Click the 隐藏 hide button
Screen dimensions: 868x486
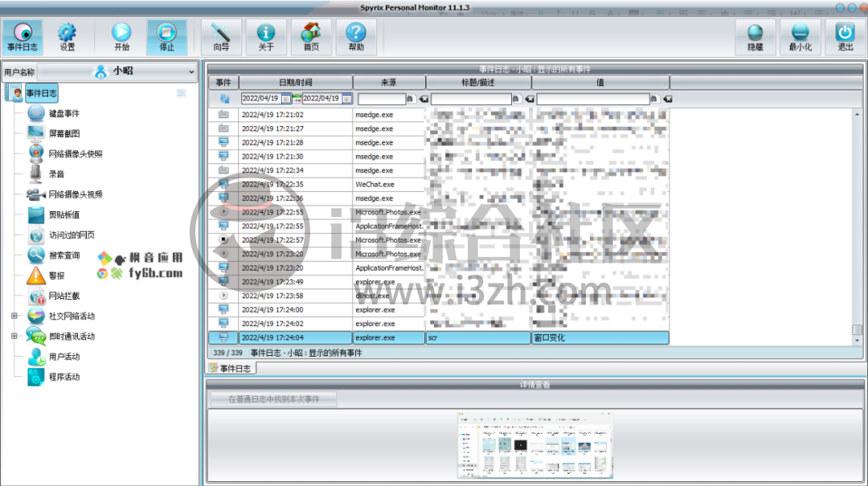(755, 37)
